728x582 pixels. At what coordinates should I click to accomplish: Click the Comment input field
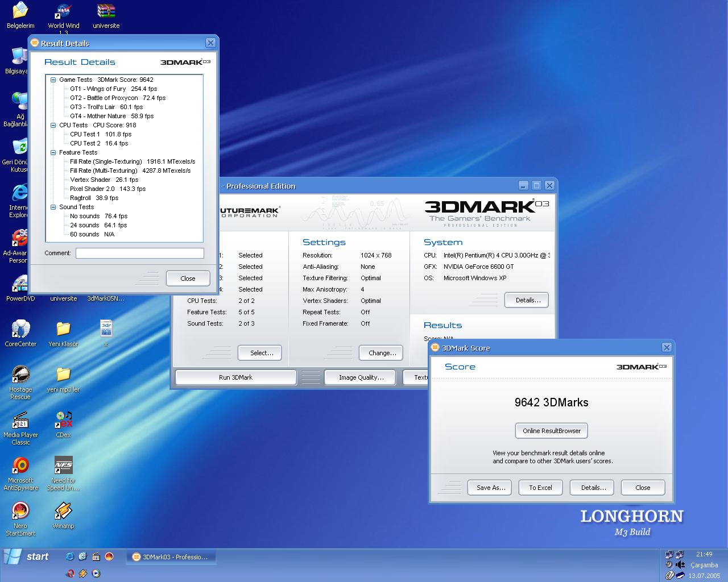[x=140, y=253]
